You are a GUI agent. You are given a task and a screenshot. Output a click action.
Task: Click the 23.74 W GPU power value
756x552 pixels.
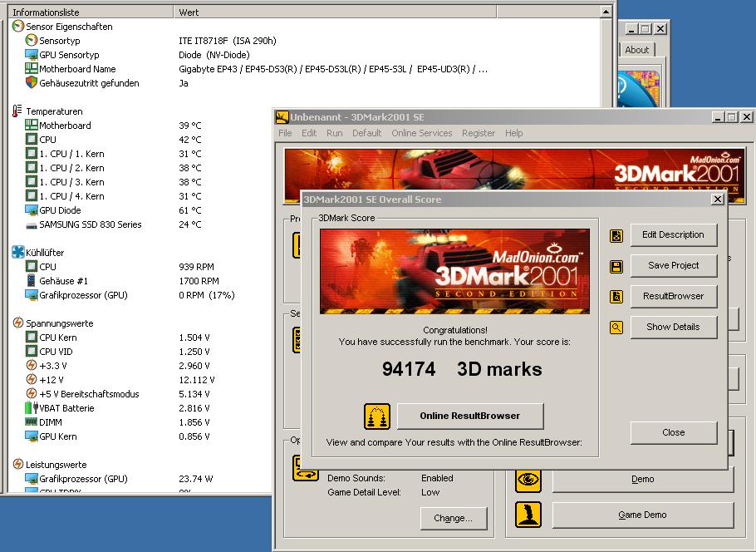pyautogui.click(x=196, y=479)
